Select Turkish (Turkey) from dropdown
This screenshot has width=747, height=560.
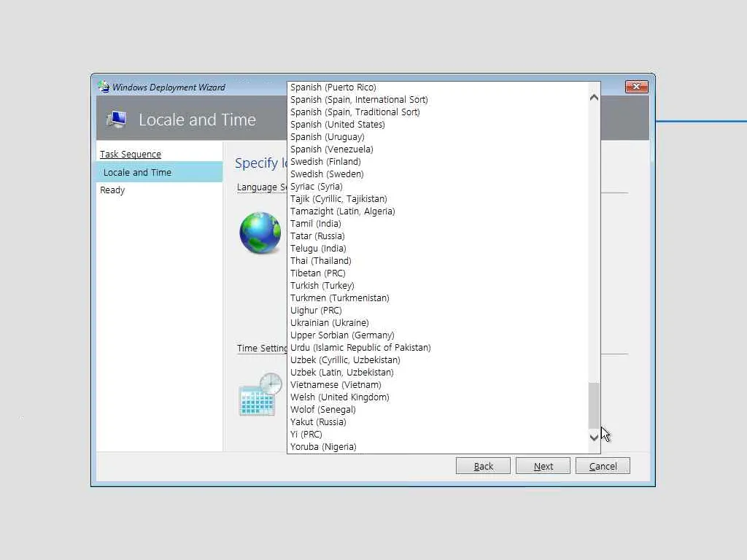point(438,285)
